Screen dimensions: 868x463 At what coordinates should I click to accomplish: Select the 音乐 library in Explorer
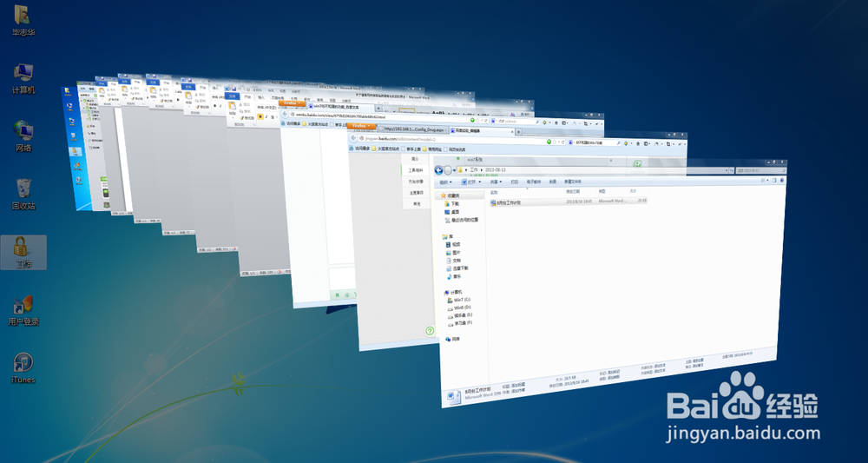456,276
